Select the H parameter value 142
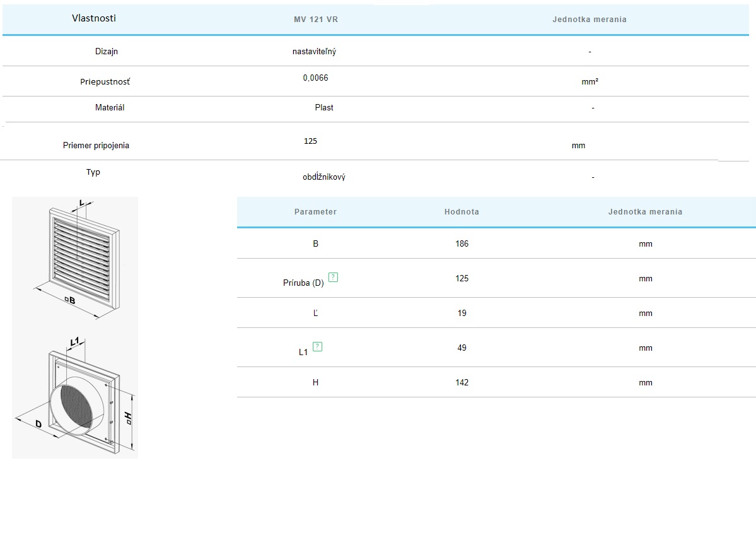 point(462,383)
